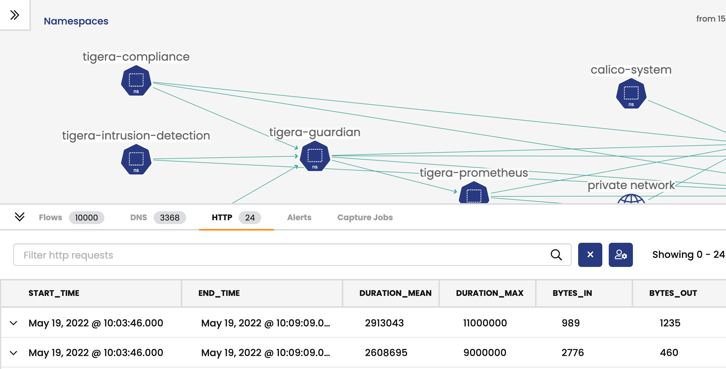This screenshot has width=726, height=369.
Task: Select the tigera-prometheus namespace node
Action: (x=474, y=193)
